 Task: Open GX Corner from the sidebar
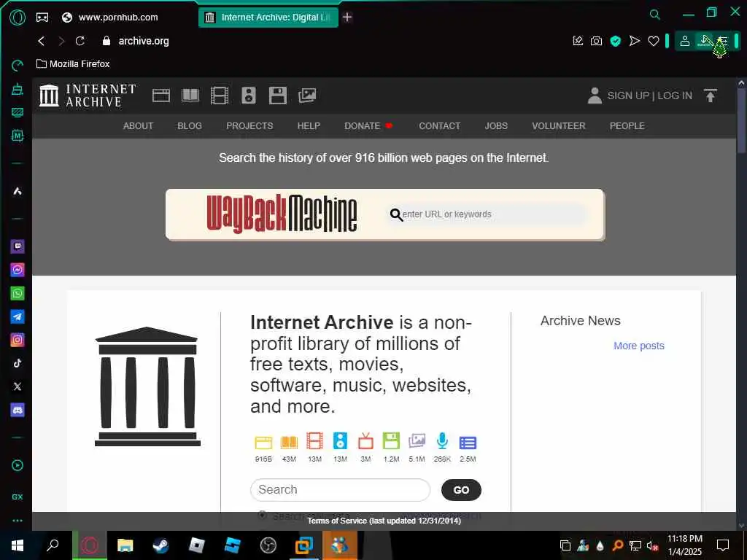tap(18, 497)
